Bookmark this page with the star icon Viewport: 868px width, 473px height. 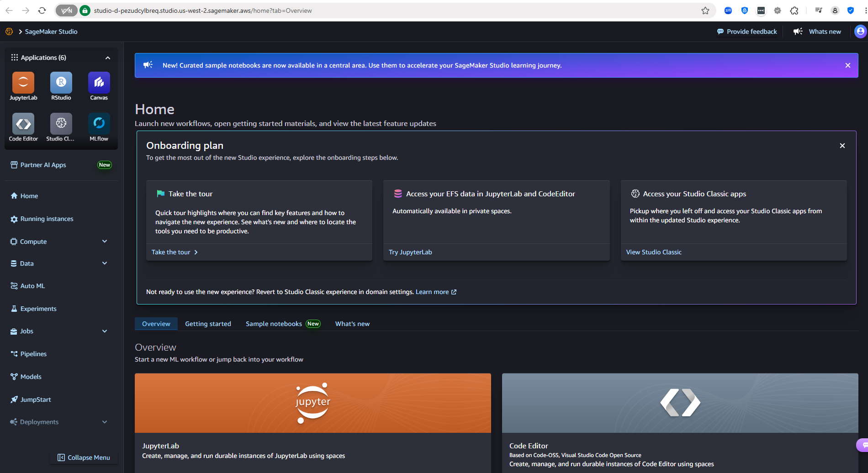705,11
